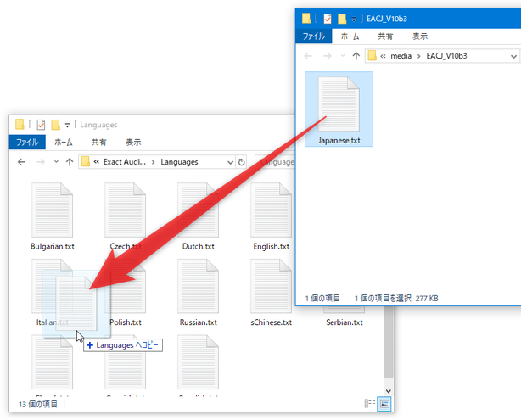Click the vertical scrollbar thumb in Languages window

388,342
